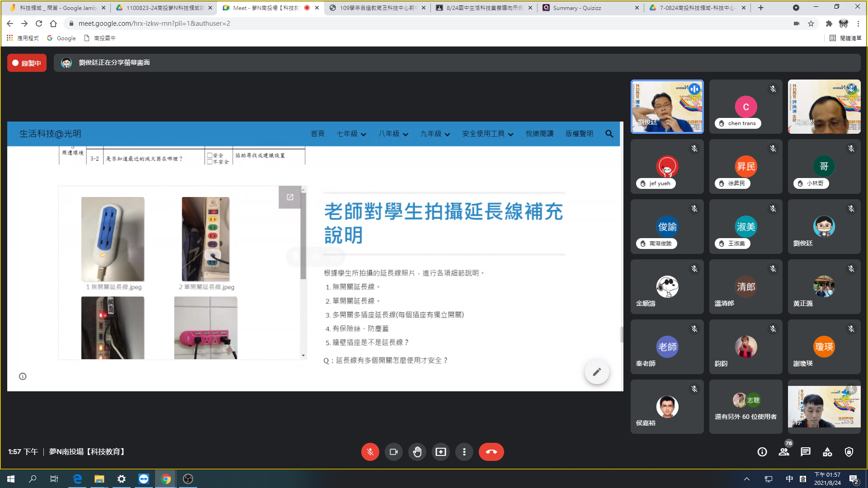
Task: Expand the 安全使用工具 dropdown menu
Action: (x=487, y=134)
